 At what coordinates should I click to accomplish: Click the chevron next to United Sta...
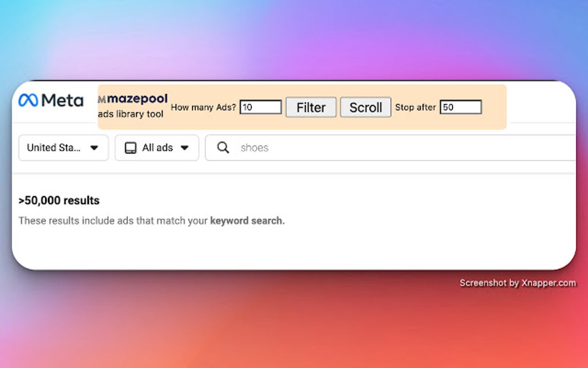coord(94,148)
